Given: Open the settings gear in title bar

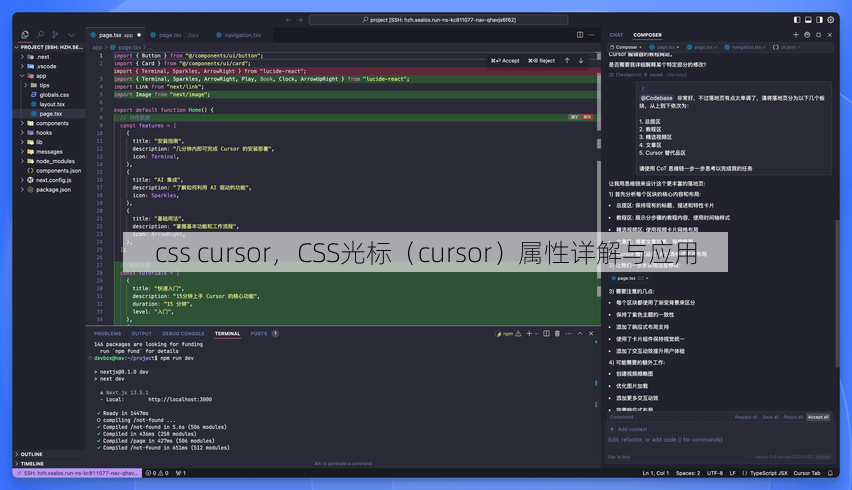Looking at the screenshot, I should click(x=831, y=20).
